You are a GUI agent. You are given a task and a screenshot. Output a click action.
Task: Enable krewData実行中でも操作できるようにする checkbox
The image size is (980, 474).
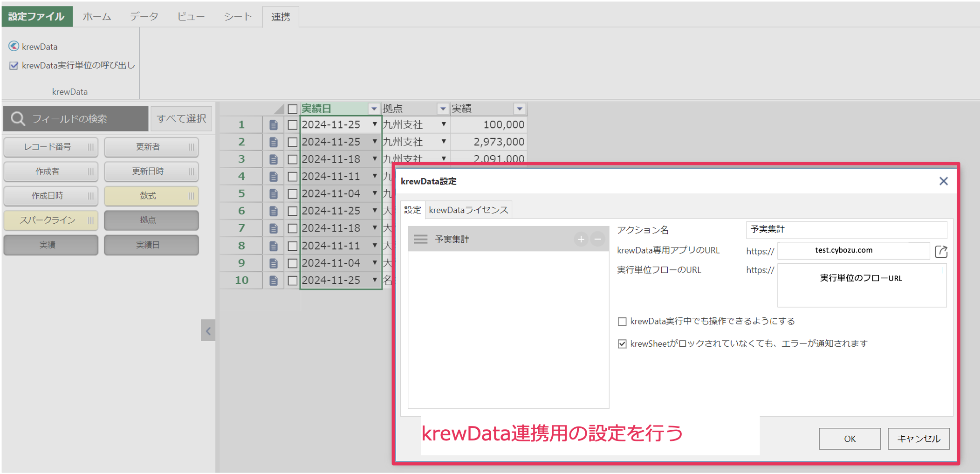pos(622,322)
